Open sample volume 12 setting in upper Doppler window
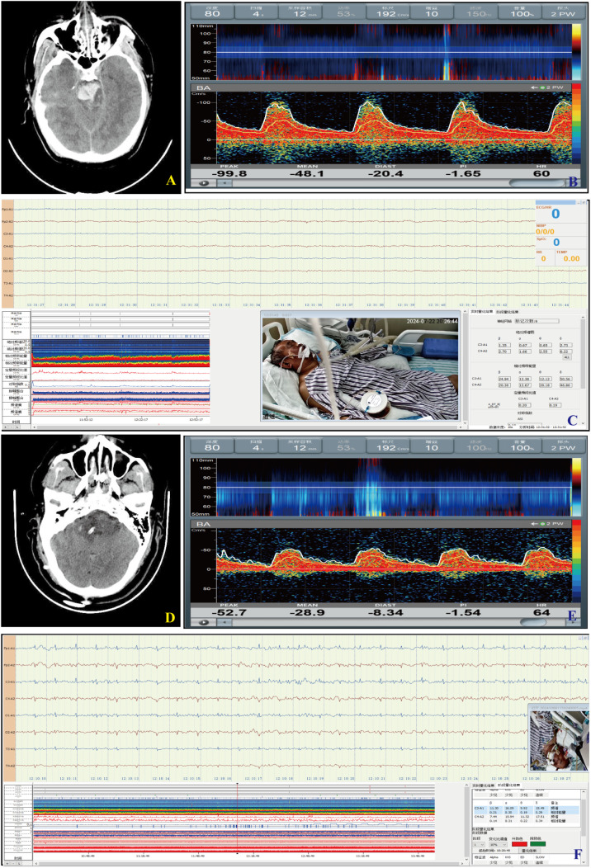The height and width of the screenshot is (868, 591). point(300,12)
